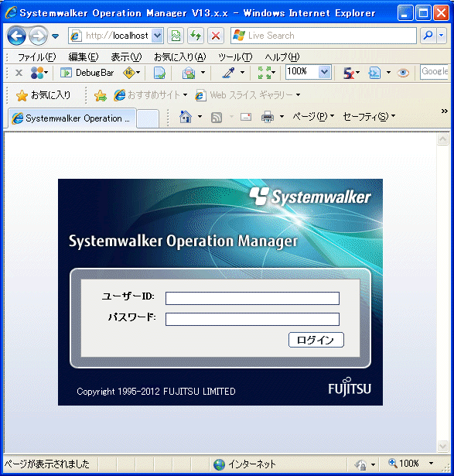Open the ページ(P) command menu
The image size is (454, 476).
click(313, 116)
